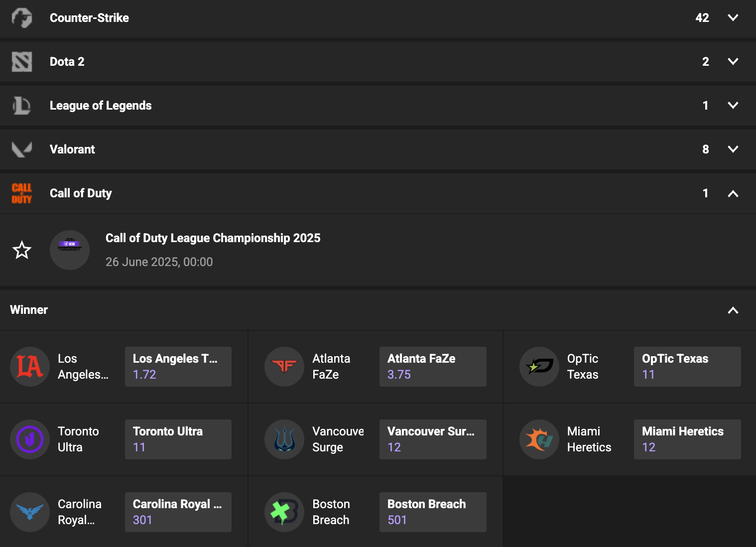Click the League of Legends event count 1
This screenshot has width=756, height=547.
point(706,106)
